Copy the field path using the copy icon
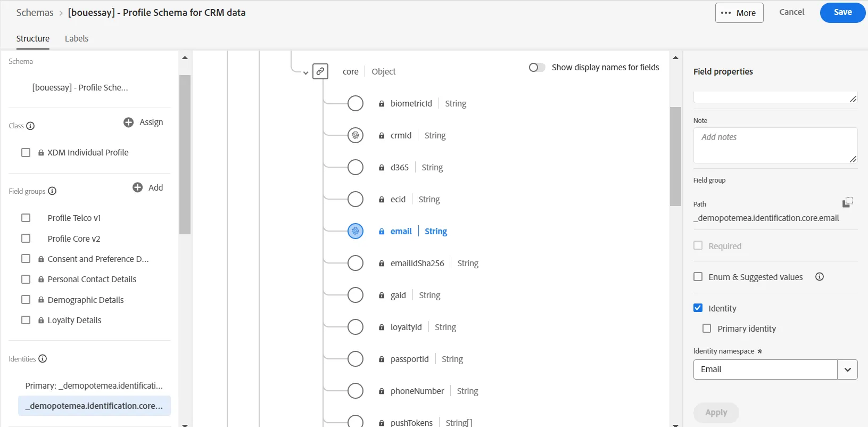The image size is (868, 427). (848, 202)
